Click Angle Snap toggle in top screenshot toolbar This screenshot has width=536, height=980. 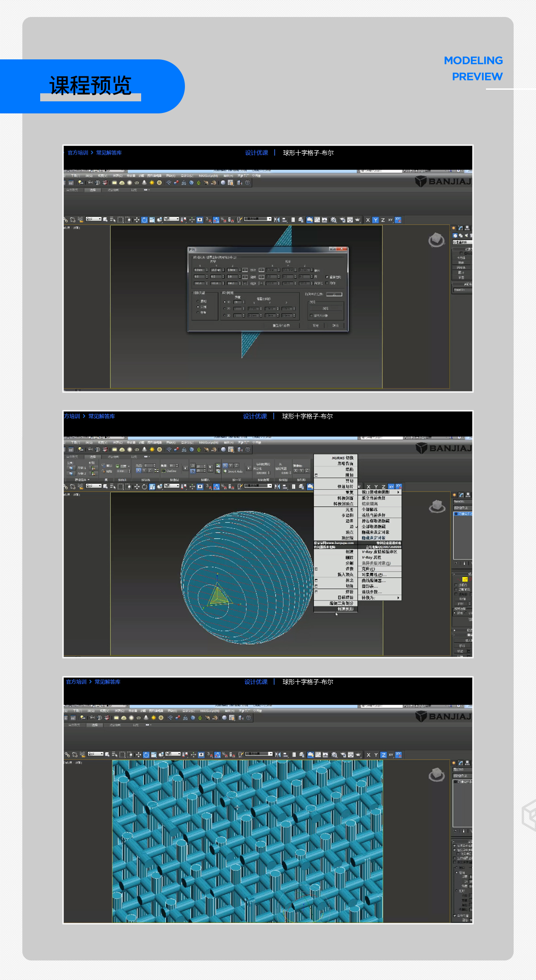216,220
